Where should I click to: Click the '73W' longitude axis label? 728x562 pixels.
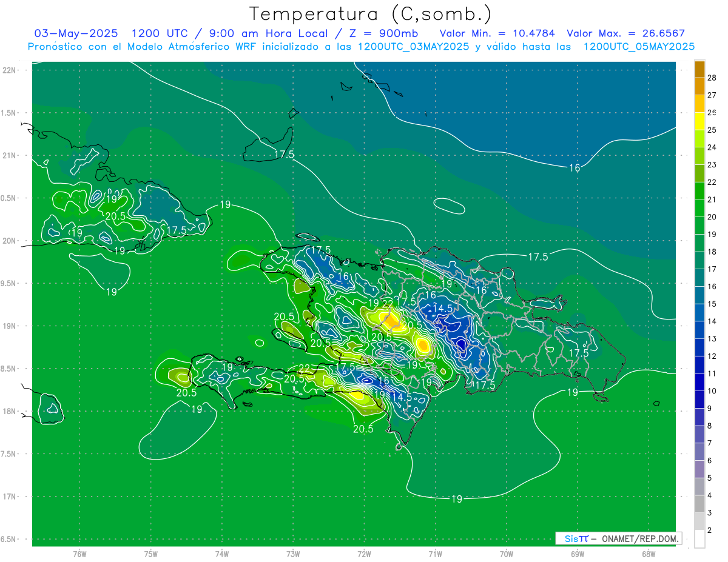click(293, 554)
